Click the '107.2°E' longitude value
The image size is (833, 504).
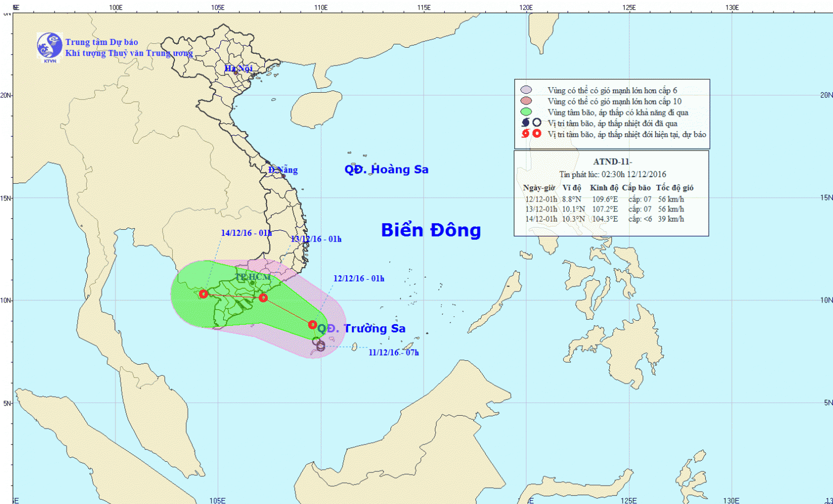coord(605,209)
